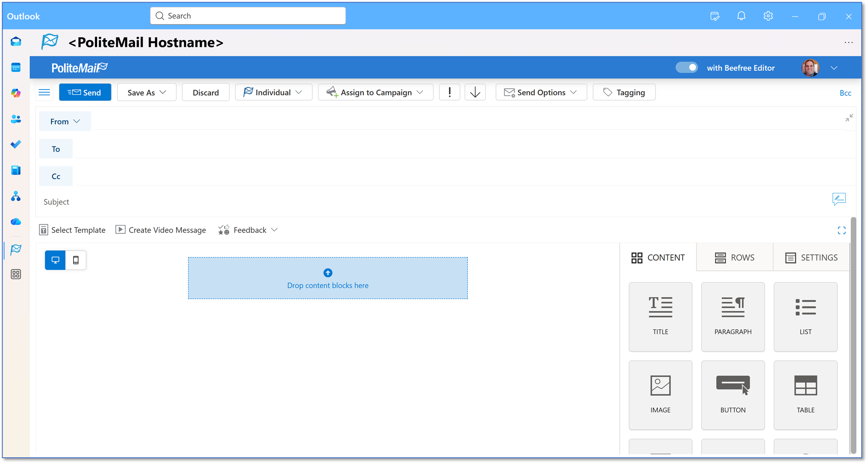Open OneDrive cloud icon in sidebar
This screenshot has height=464, width=868.
click(x=16, y=222)
